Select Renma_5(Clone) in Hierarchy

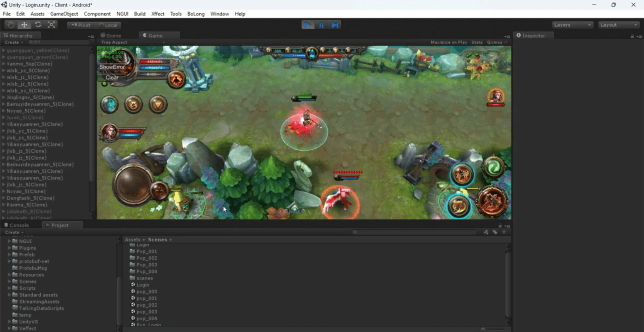click(x=27, y=205)
